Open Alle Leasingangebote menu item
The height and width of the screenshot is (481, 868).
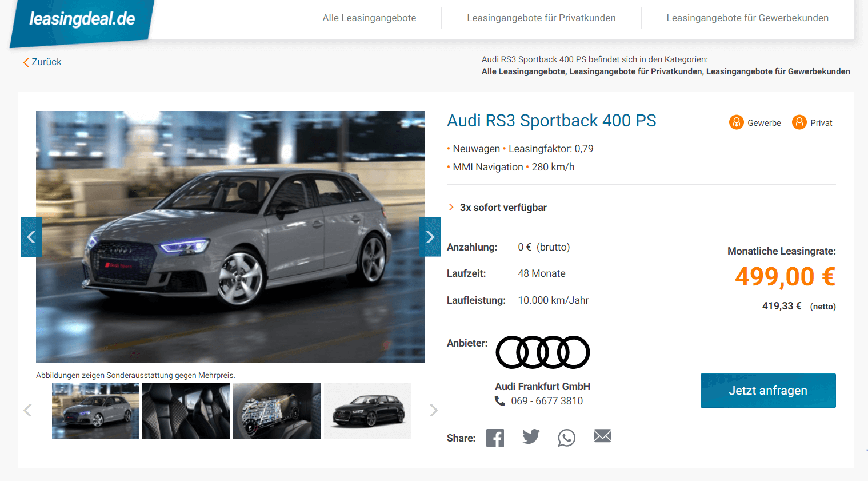click(x=369, y=18)
